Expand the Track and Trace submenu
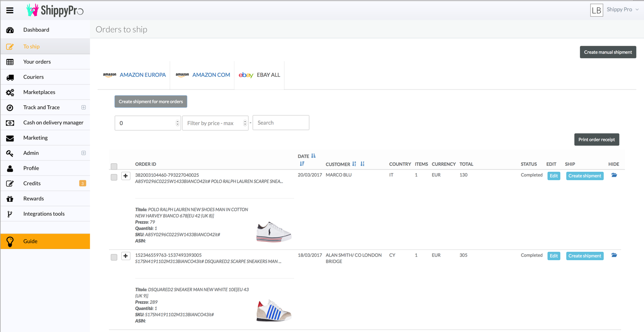This screenshot has width=644, height=332. point(83,107)
